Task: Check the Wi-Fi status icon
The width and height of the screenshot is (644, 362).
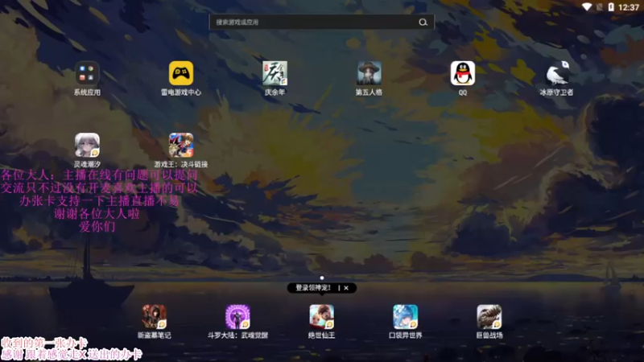Action: 587,7
